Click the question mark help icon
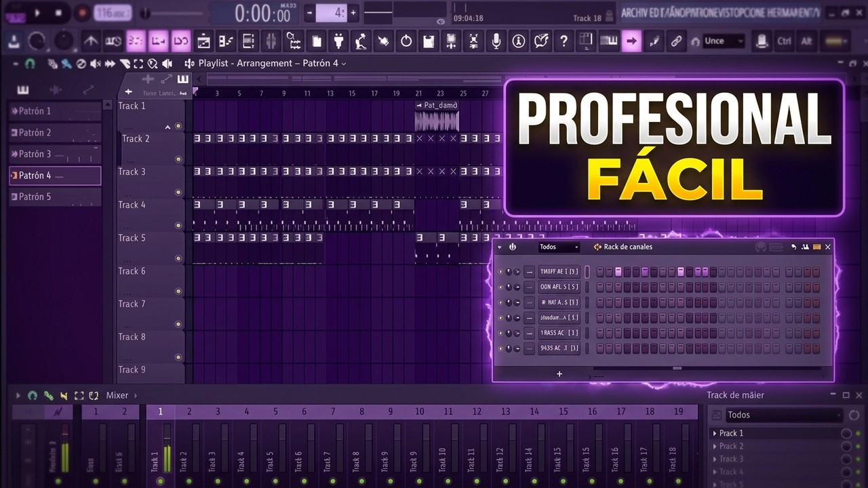 click(x=563, y=41)
